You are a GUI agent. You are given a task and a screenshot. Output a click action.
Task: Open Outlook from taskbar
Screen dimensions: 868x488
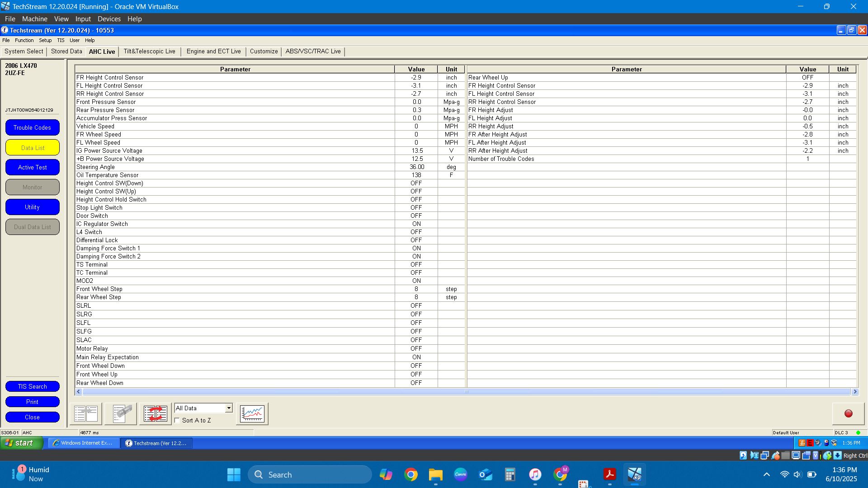pyautogui.click(x=486, y=474)
